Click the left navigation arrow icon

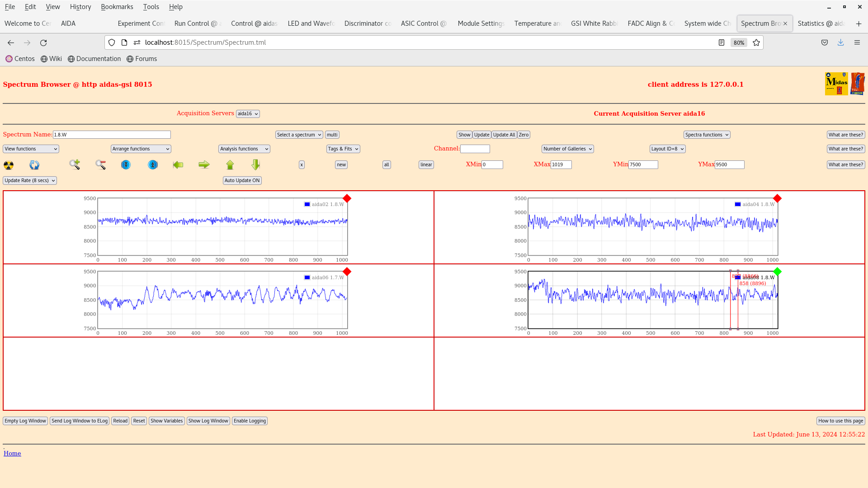point(178,164)
